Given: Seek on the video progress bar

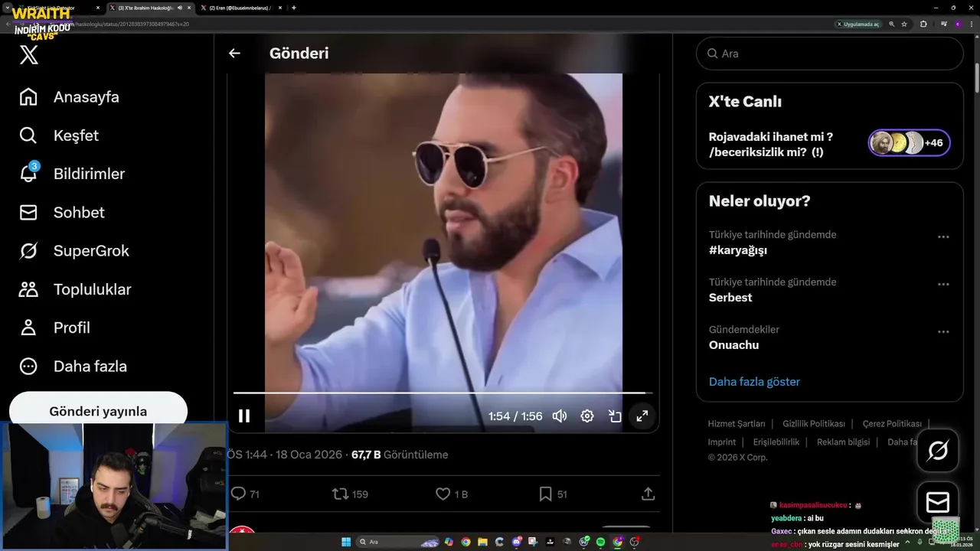Looking at the screenshot, I should (443, 393).
